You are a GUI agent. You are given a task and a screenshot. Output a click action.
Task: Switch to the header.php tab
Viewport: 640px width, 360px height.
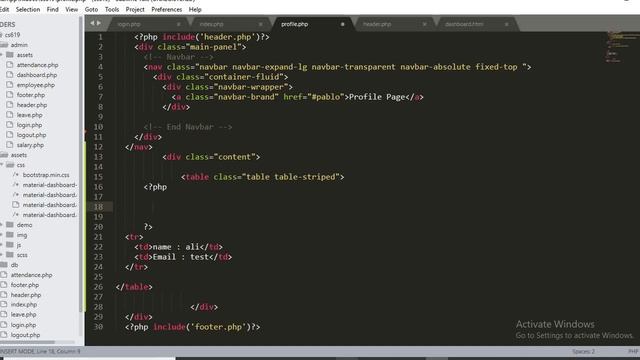377,24
